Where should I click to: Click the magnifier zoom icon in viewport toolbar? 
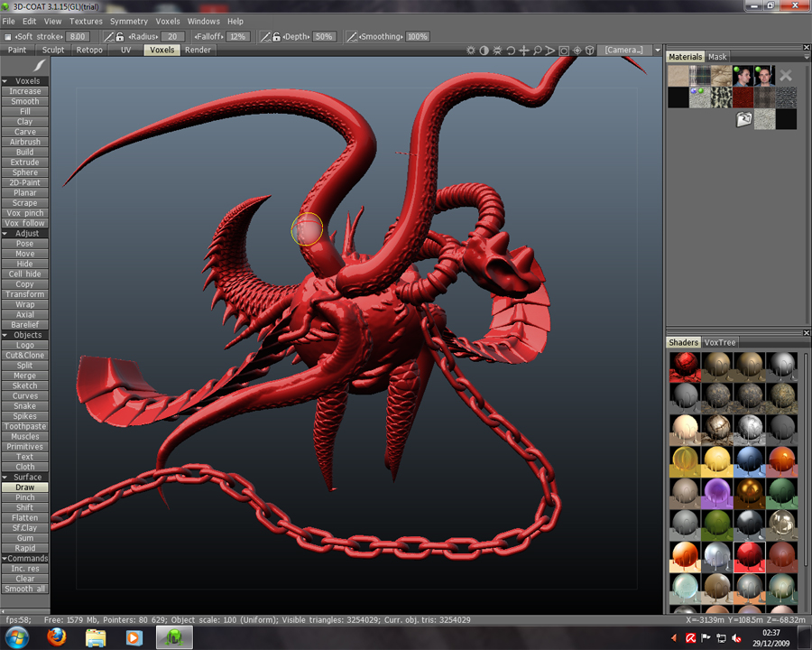[537, 51]
